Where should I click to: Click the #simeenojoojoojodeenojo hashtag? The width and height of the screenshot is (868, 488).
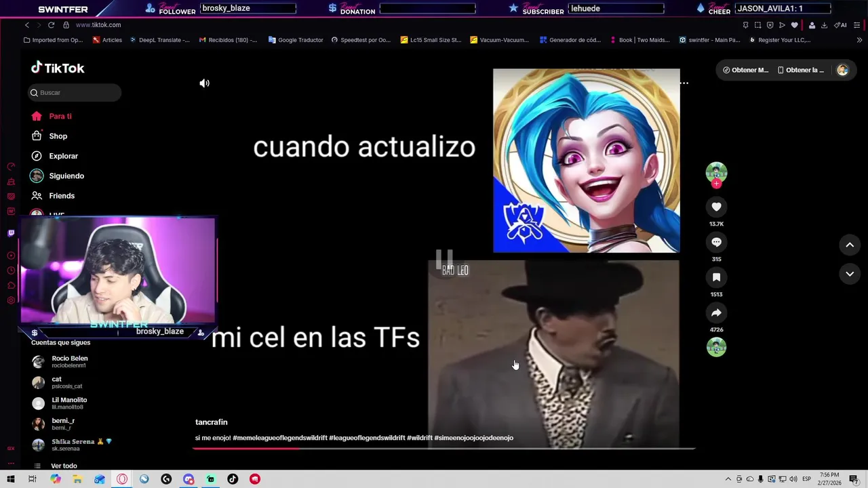473,438
